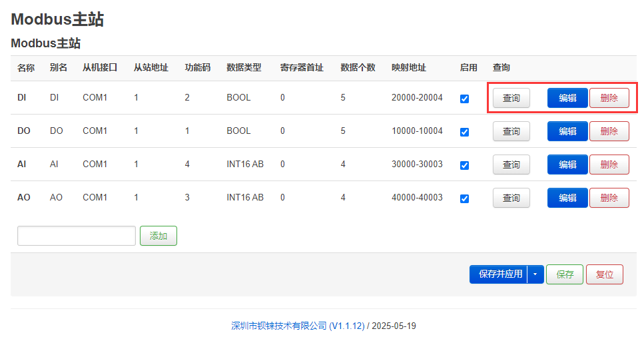
Task: Toggle the 启用 checkbox for DI
Action: [x=464, y=99]
